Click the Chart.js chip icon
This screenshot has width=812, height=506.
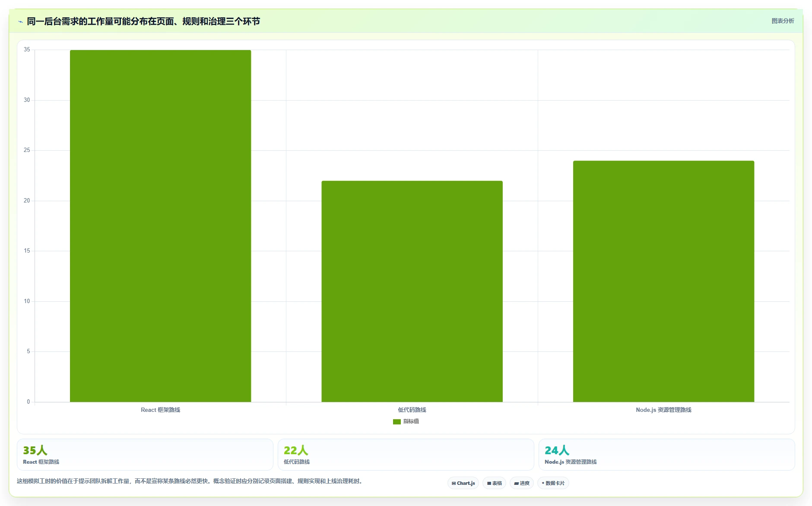point(454,484)
